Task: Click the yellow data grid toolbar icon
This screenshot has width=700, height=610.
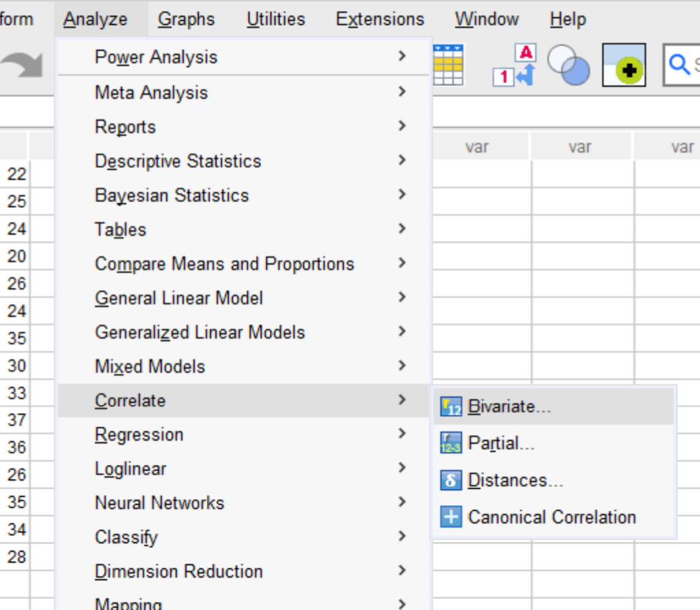Action: pyautogui.click(x=448, y=65)
